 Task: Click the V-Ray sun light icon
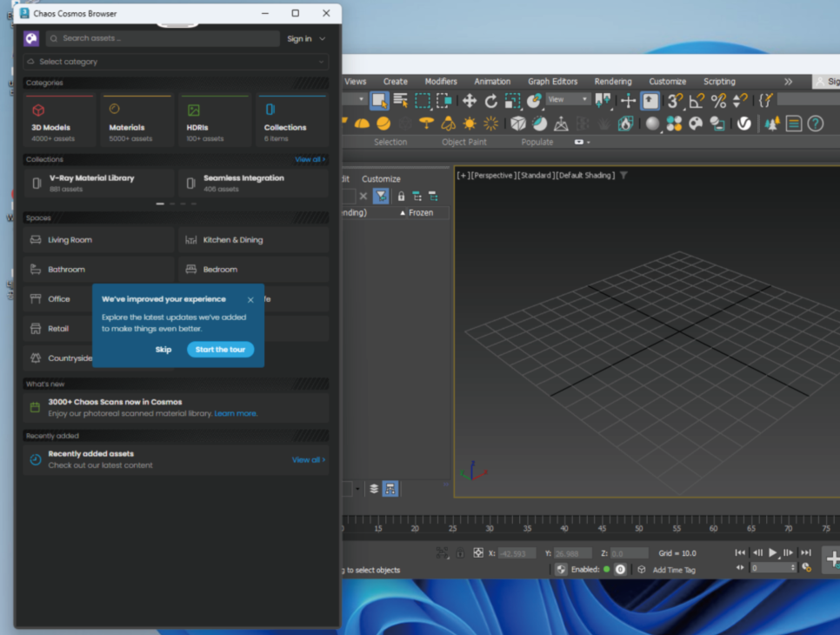(x=470, y=124)
